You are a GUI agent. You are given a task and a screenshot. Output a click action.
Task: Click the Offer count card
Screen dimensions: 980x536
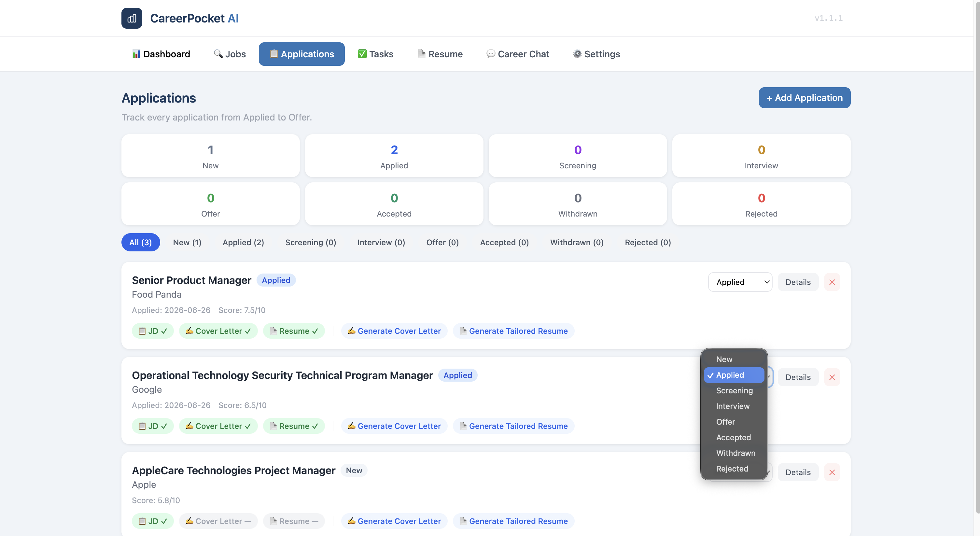210,204
